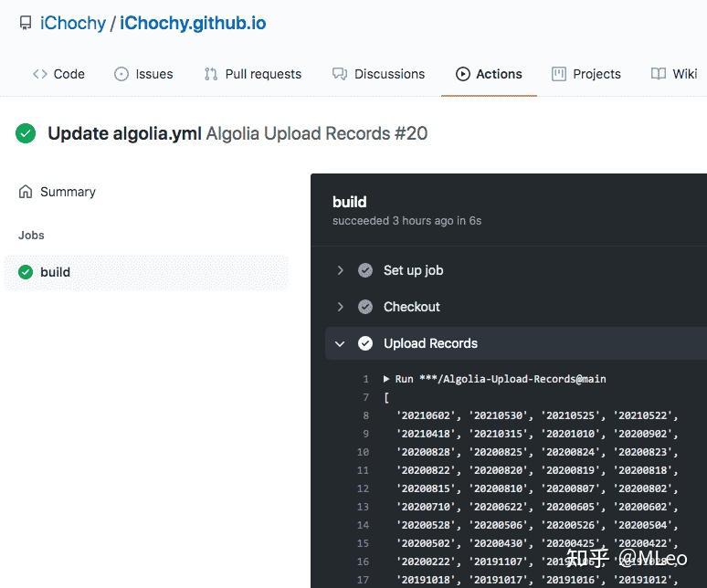The image size is (707, 588).
Task: Click the '20200807' log entry
Action: pyautogui.click(x=570, y=488)
